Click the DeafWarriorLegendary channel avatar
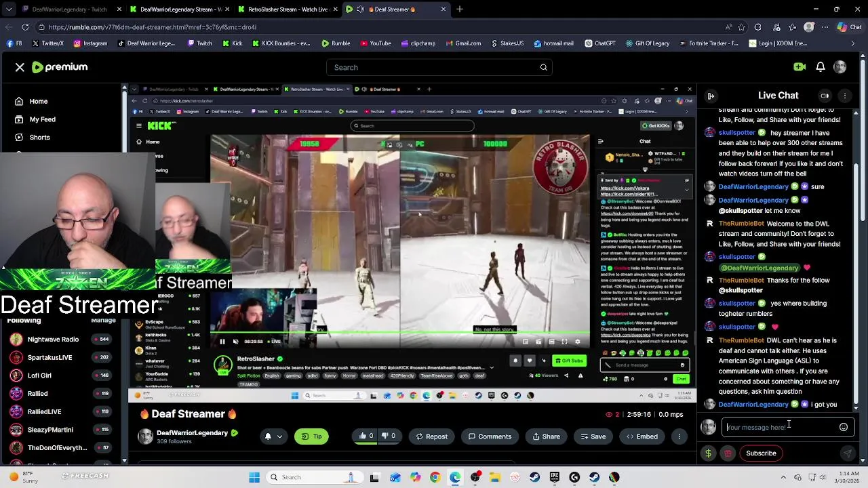The height and width of the screenshot is (488, 868). pos(145,436)
